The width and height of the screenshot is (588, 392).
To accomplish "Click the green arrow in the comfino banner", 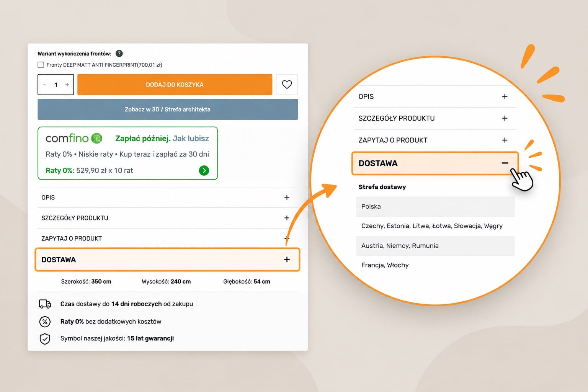I will point(204,170).
